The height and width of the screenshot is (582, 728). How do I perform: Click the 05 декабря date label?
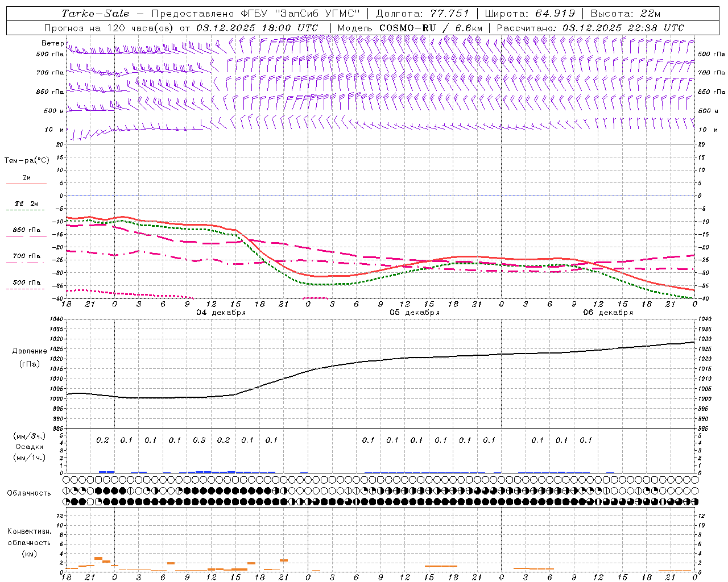(414, 313)
